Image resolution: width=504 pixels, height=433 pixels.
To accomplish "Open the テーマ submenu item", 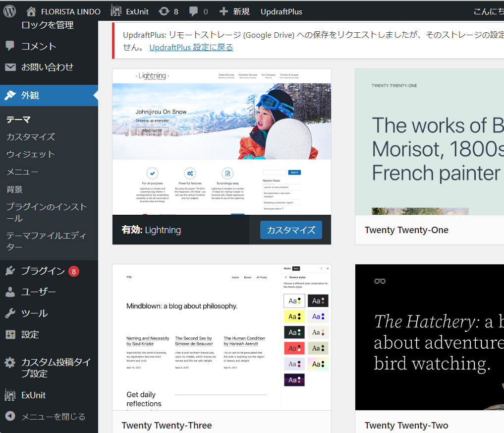I will [x=18, y=120].
